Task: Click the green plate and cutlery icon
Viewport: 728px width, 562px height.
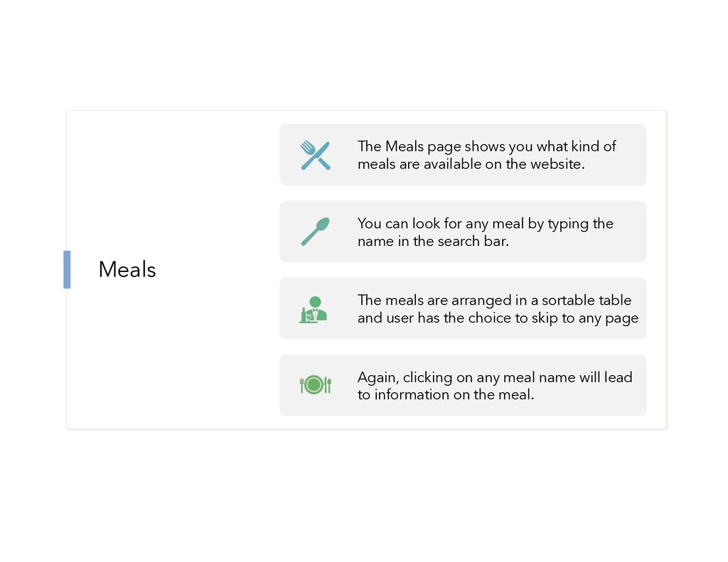Action: point(315,385)
